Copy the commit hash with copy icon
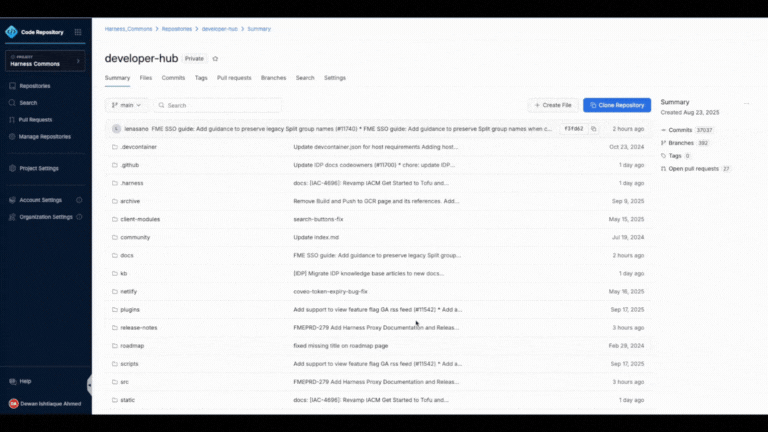 (x=594, y=129)
